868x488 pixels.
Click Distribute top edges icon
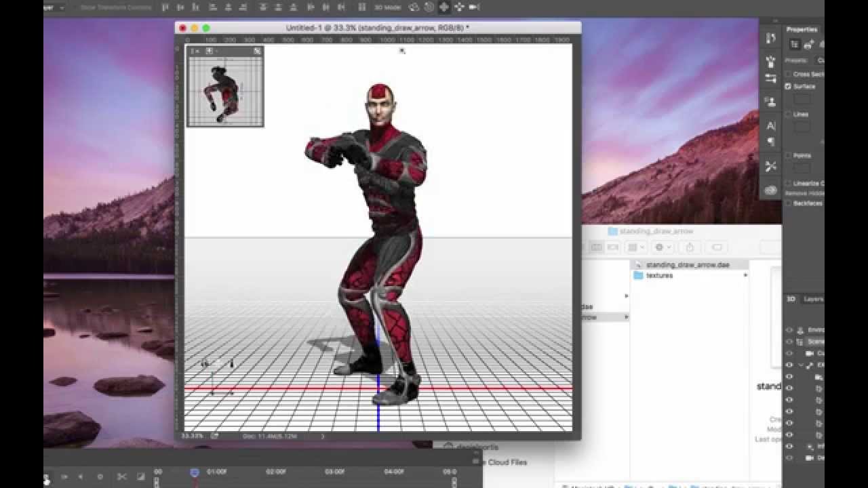click(263, 7)
